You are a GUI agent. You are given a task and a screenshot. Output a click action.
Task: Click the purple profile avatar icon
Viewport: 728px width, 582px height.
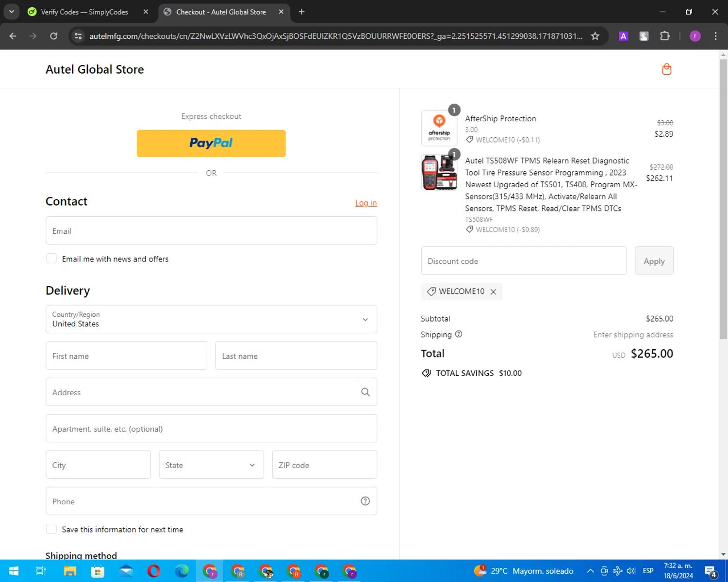[695, 36]
